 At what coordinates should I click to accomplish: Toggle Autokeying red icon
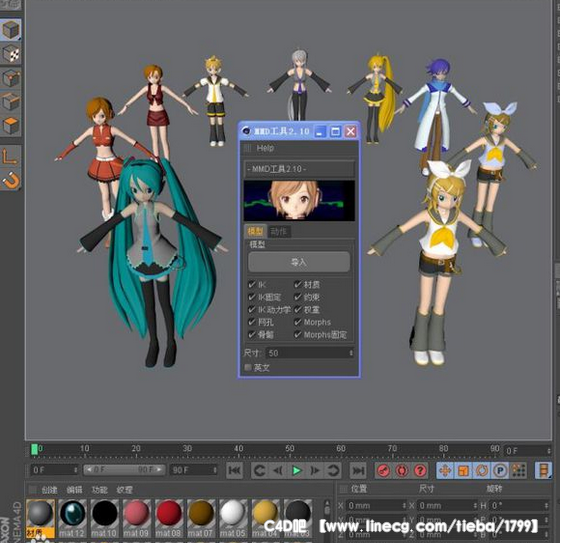tap(402, 470)
